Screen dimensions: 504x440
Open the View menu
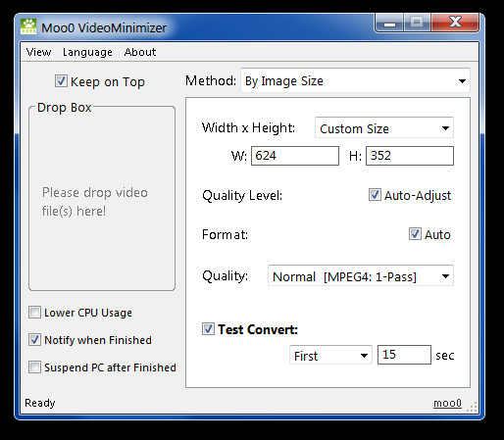[38, 52]
